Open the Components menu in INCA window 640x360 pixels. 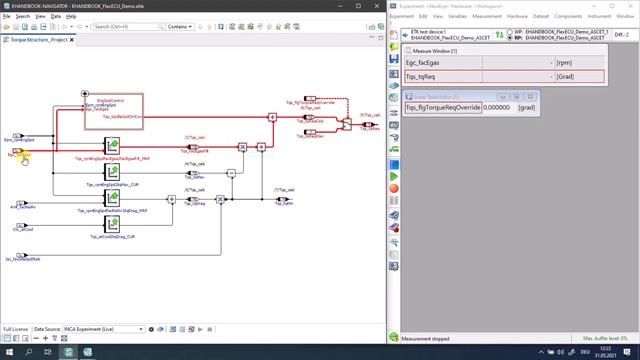(568, 16)
